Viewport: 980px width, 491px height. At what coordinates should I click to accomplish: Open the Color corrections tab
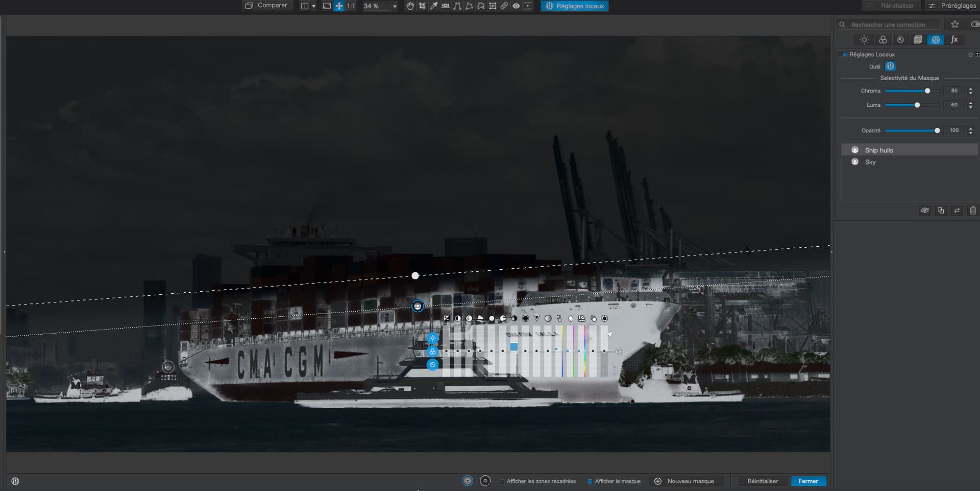point(883,40)
